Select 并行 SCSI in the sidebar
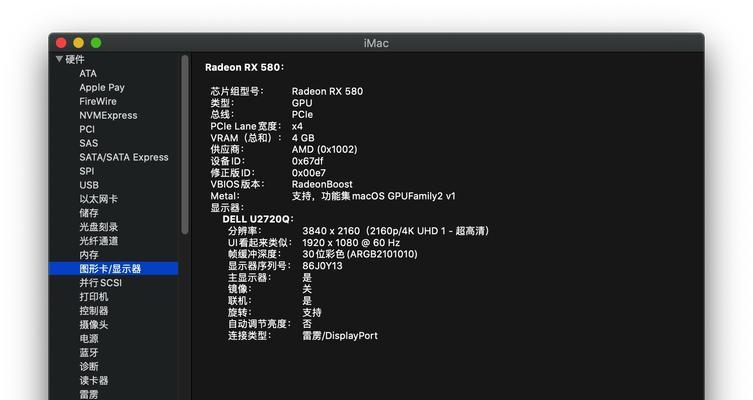Screen dimensions: 753x400 pos(100,282)
